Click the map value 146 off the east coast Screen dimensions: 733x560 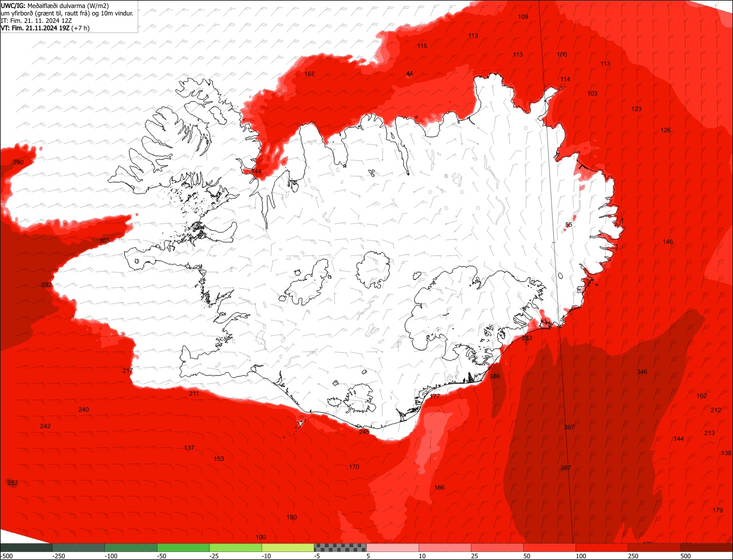668,242
